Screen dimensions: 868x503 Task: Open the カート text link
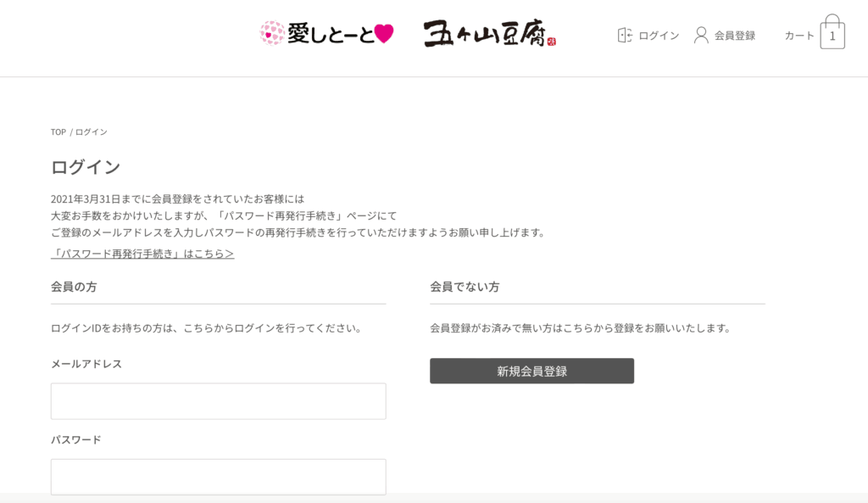pyautogui.click(x=799, y=36)
